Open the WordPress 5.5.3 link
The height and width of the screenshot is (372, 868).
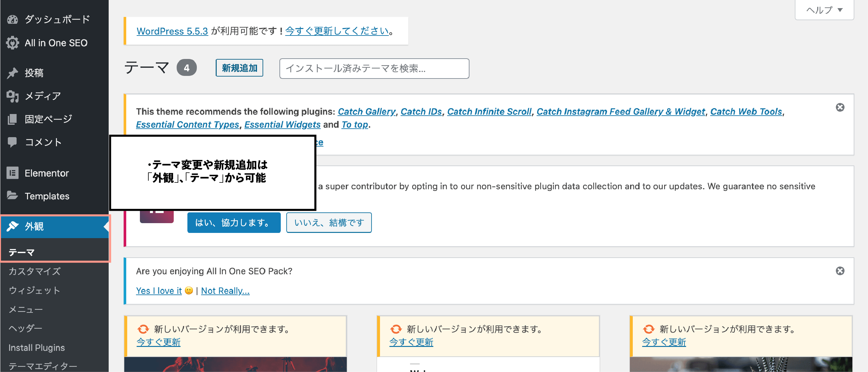[172, 31]
